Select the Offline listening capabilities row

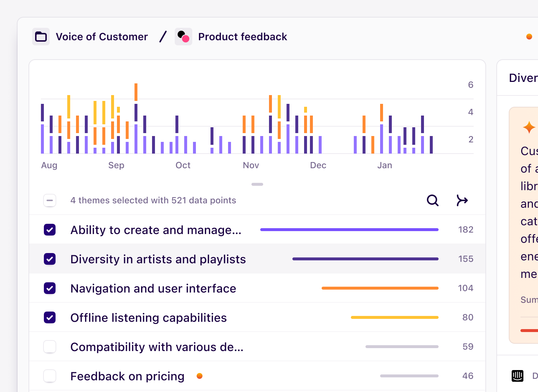[x=148, y=317]
